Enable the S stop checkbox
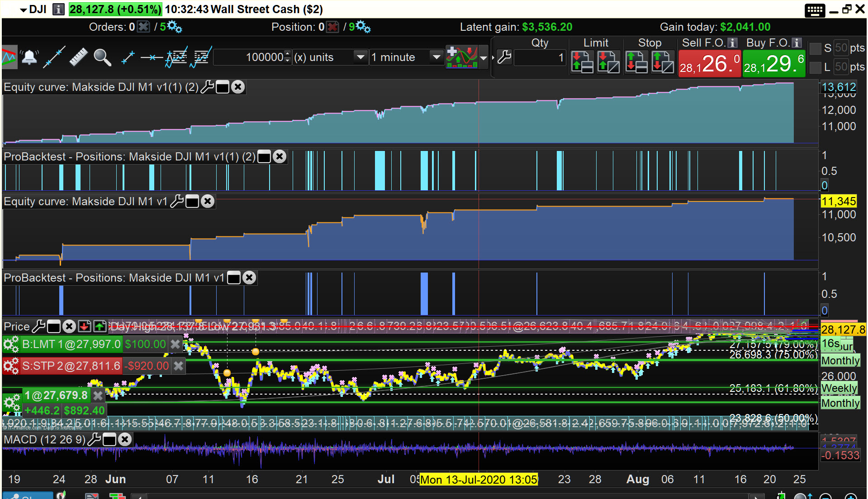The height and width of the screenshot is (499, 868). [815, 48]
